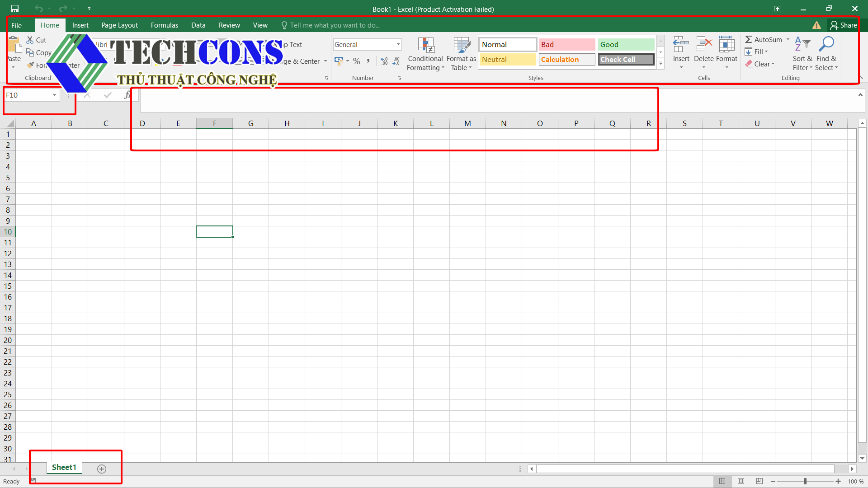Image resolution: width=868 pixels, height=488 pixels.
Task: Apply the Good cell style
Action: (626, 44)
